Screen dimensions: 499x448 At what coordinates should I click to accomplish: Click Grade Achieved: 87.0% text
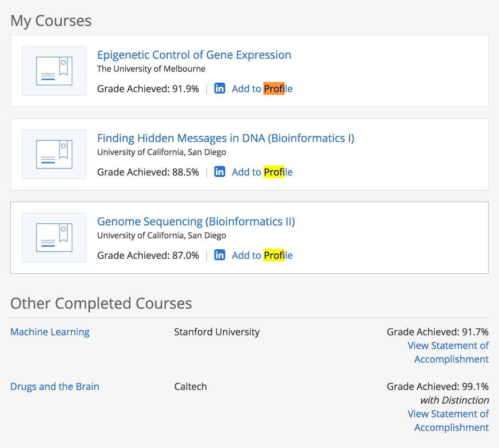[148, 256]
